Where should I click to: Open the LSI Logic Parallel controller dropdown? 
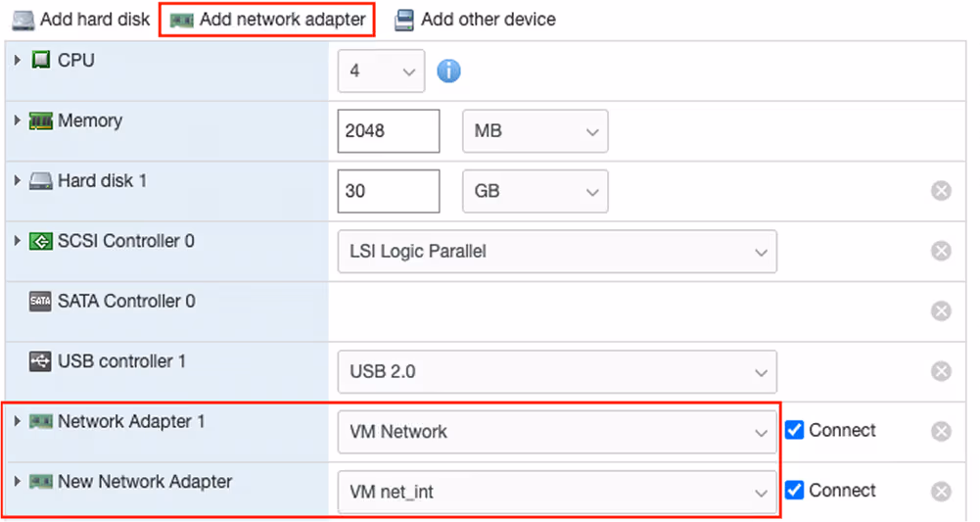pos(557,252)
